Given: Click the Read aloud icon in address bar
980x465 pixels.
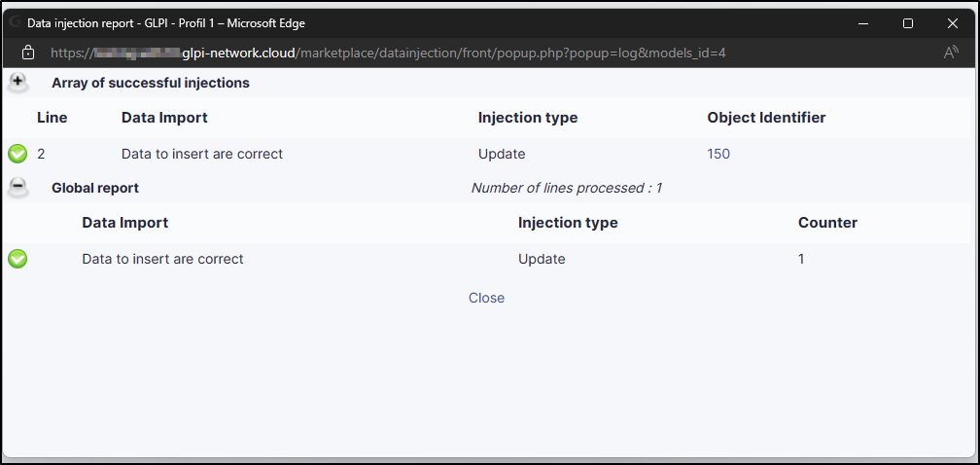Looking at the screenshot, I should tap(951, 53).
